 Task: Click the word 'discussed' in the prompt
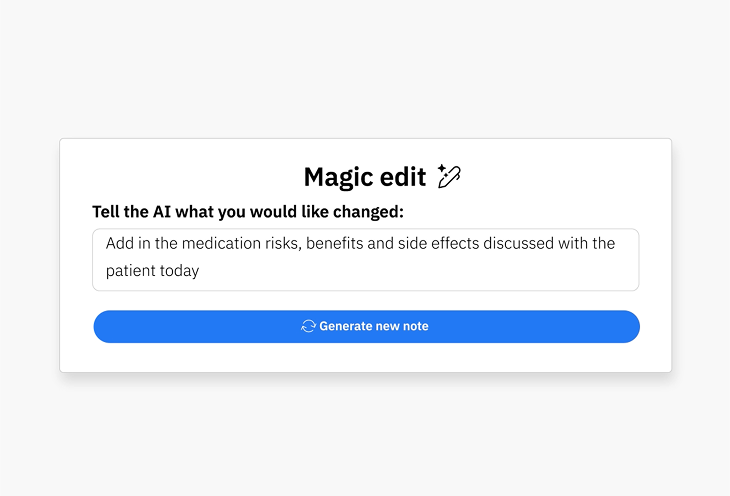pos(518,243)
